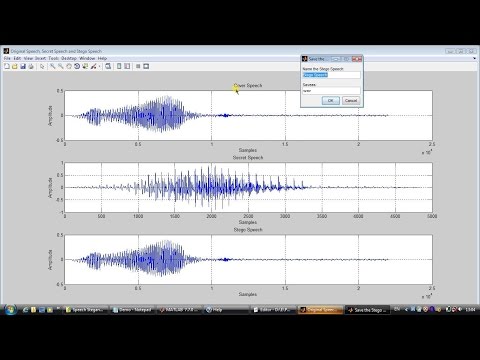Select the Pan hand tool
This screenshot has width=480, height=360.
[69, 66]
